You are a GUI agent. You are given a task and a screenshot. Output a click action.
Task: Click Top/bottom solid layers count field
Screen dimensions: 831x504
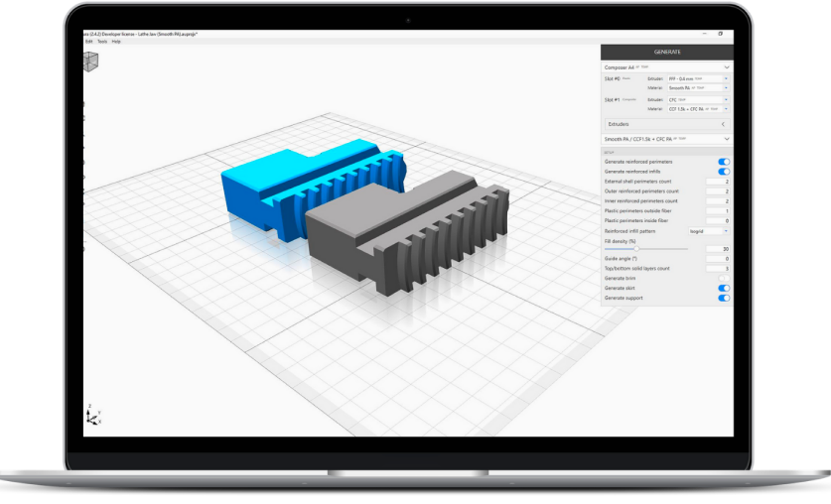tap(718, 269)
